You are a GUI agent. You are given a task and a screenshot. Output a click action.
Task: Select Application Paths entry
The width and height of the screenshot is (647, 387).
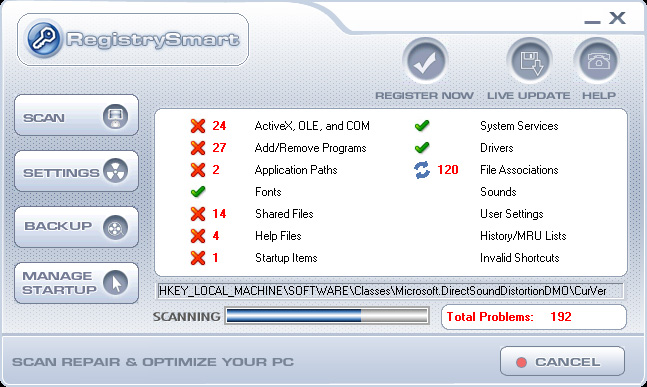point(296,170)
